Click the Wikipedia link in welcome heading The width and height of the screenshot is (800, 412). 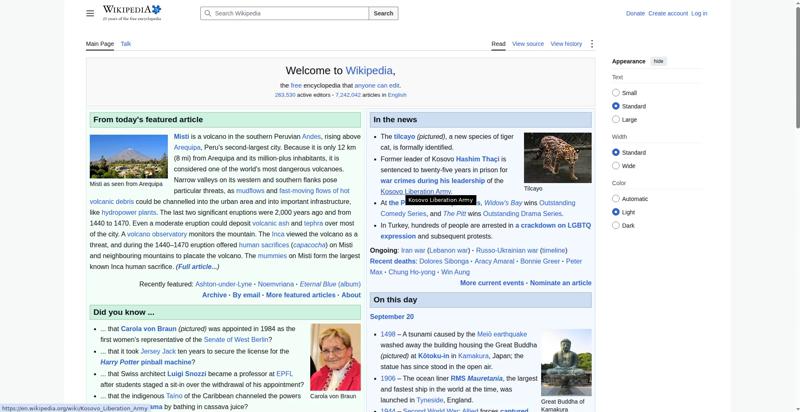[x=369, y=70]
